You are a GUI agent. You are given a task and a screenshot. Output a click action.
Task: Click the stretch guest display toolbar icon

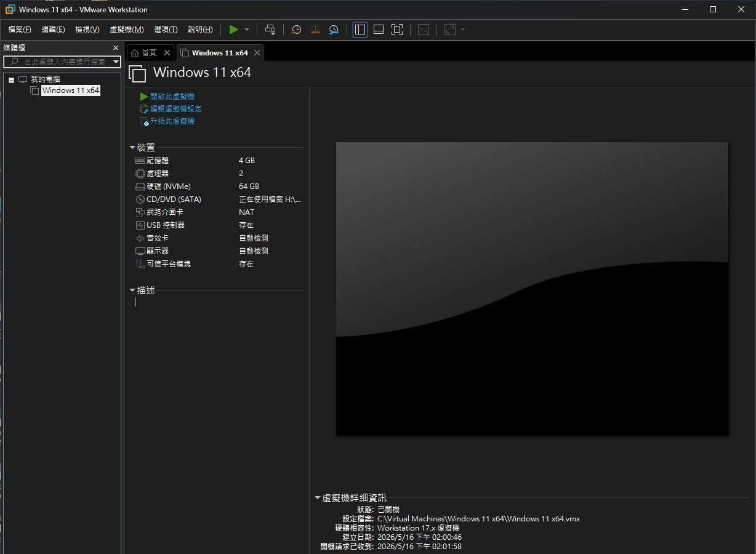[450, 30]
